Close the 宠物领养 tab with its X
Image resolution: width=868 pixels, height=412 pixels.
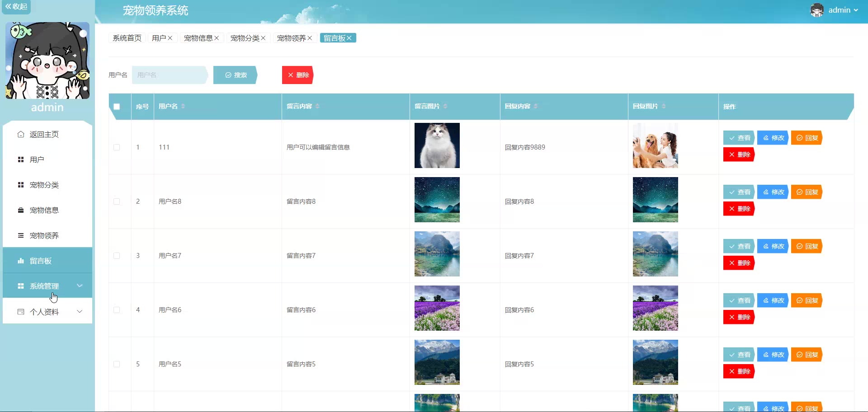310,38
